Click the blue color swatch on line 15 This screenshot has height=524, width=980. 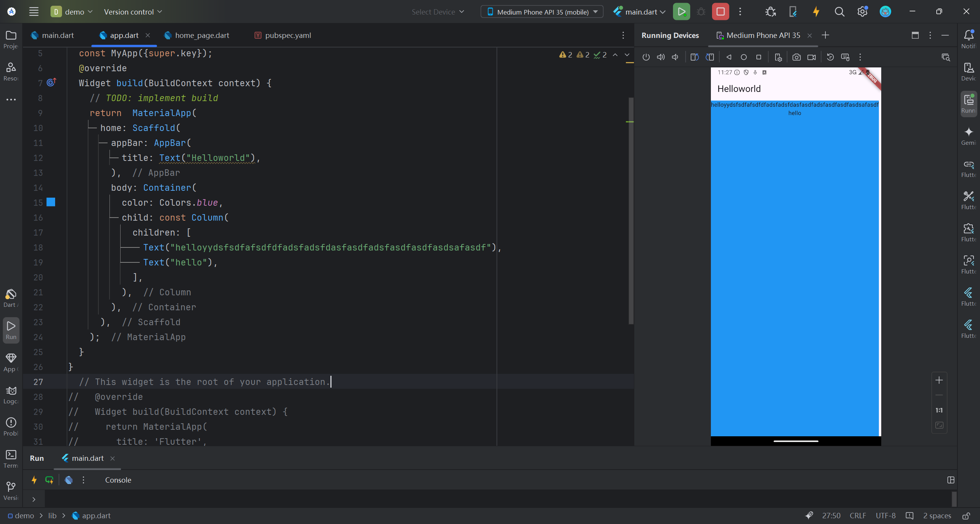51,202
